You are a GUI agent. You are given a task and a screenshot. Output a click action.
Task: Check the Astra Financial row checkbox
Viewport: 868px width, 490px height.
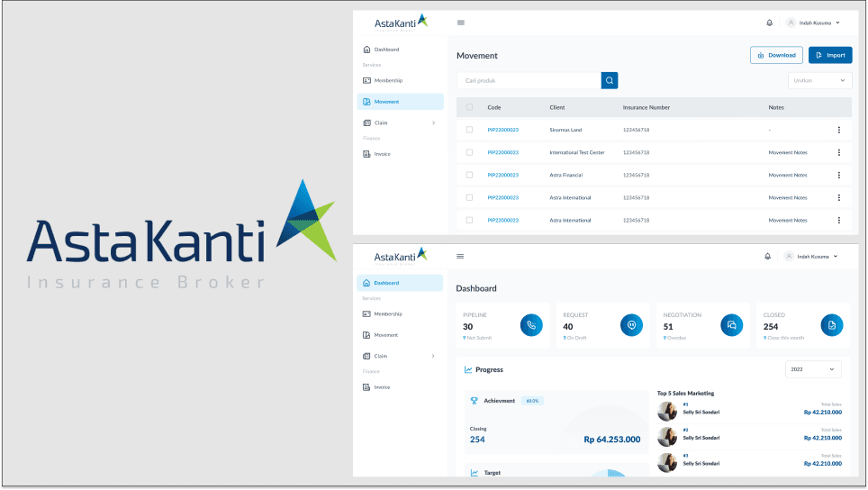[469, 175]
